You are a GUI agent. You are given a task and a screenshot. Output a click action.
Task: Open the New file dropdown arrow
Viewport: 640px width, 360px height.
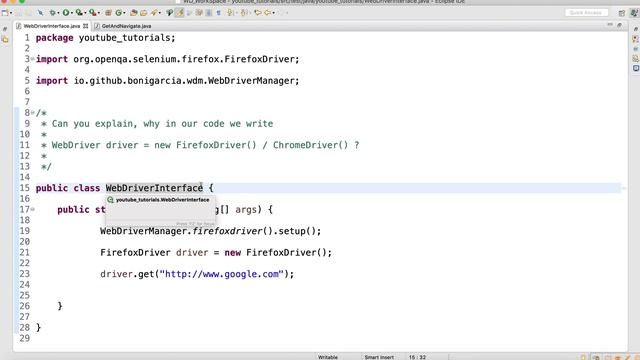point(11,13)
